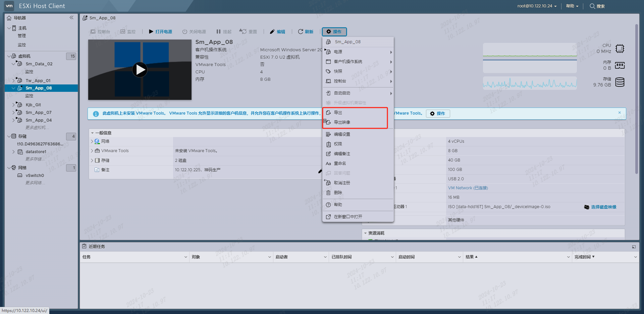Open 快照 submenu entry
Image resolution: width=644 pixels, height=314 pixels.
tap(358, 71)
